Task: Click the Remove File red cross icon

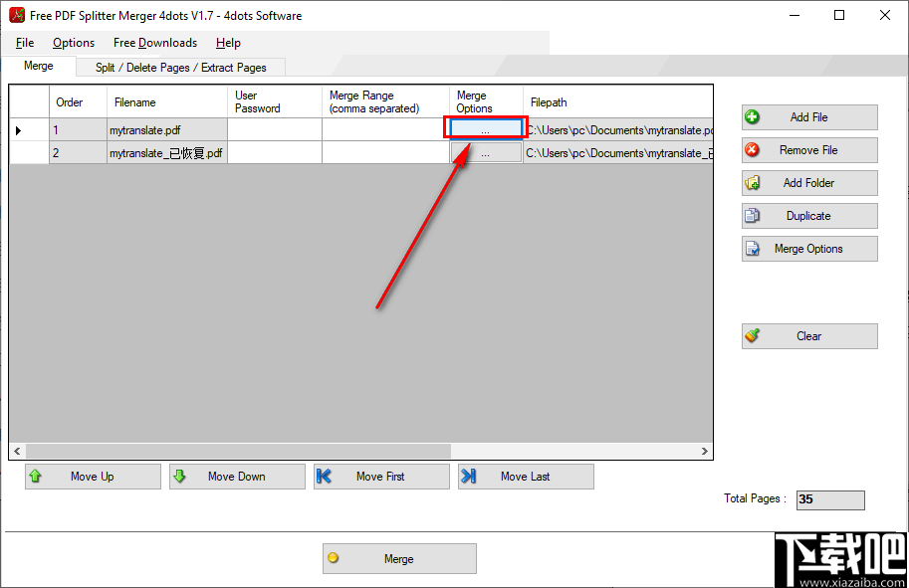Action: click(x=754, y=149)
